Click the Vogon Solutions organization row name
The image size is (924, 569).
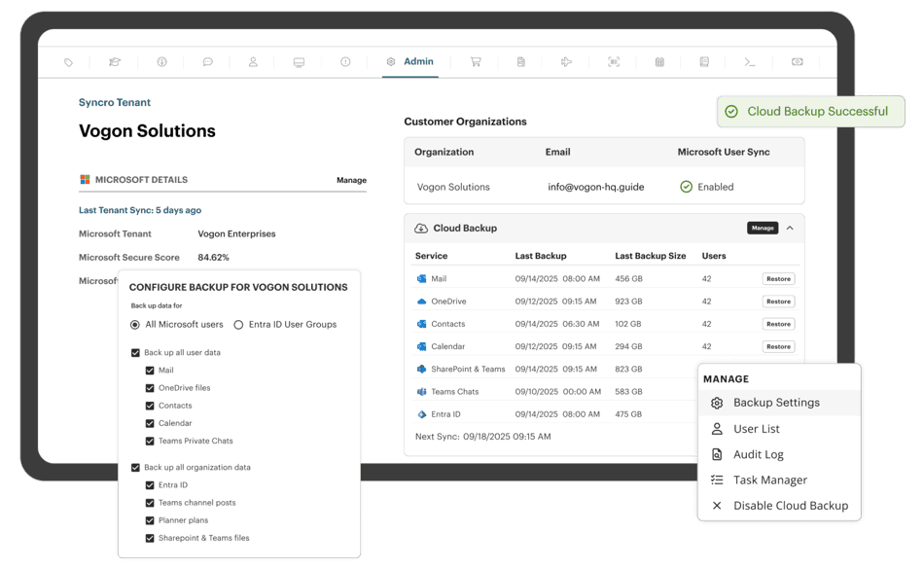click(453, 187)
